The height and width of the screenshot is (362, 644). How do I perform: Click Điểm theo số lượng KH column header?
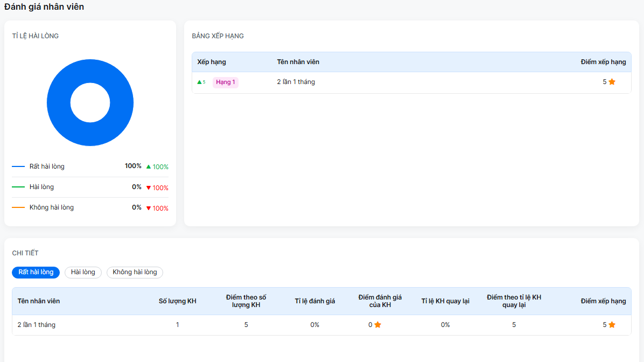[x=246, y=301]
